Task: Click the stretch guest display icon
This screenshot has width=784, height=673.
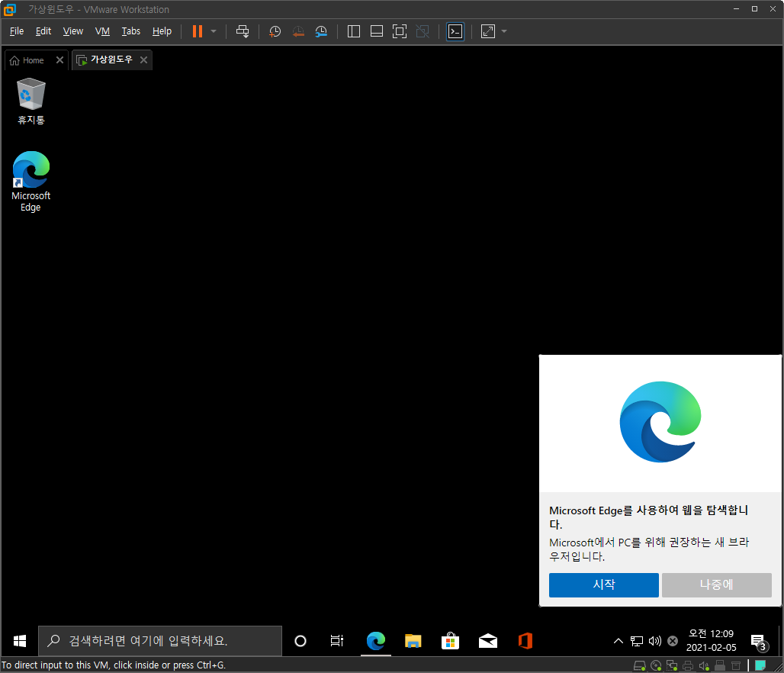Action: point(488,31)
